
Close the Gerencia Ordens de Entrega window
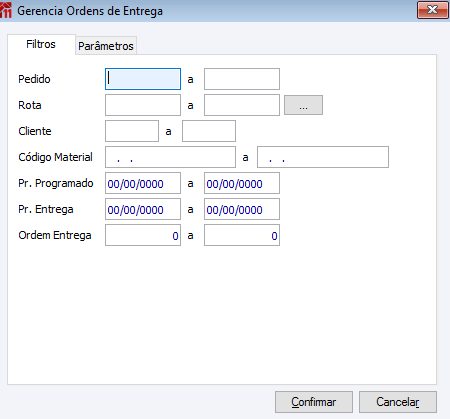[432, 10]
